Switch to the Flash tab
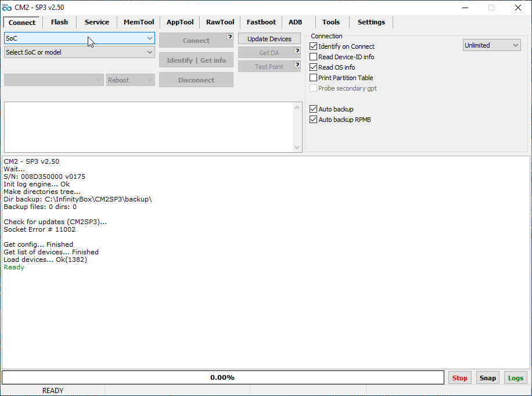Viewport: 532px width, 396px height. click(x=59, y=22)
